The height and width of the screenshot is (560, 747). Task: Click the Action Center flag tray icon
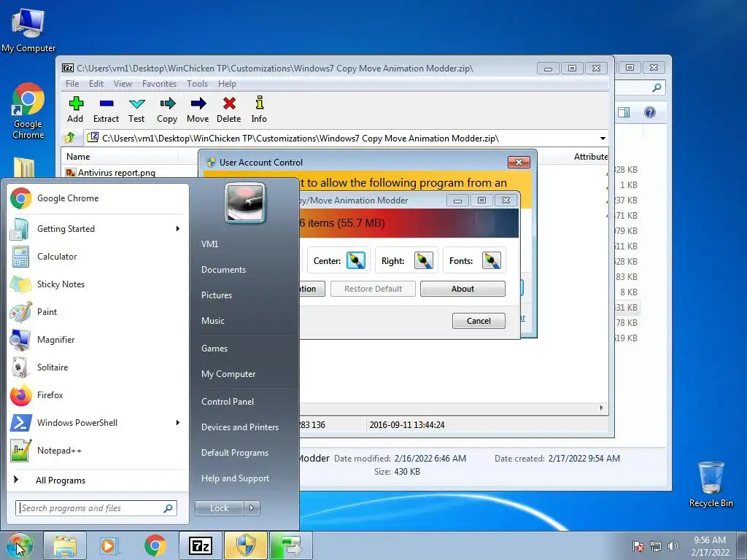click(638, 546)
